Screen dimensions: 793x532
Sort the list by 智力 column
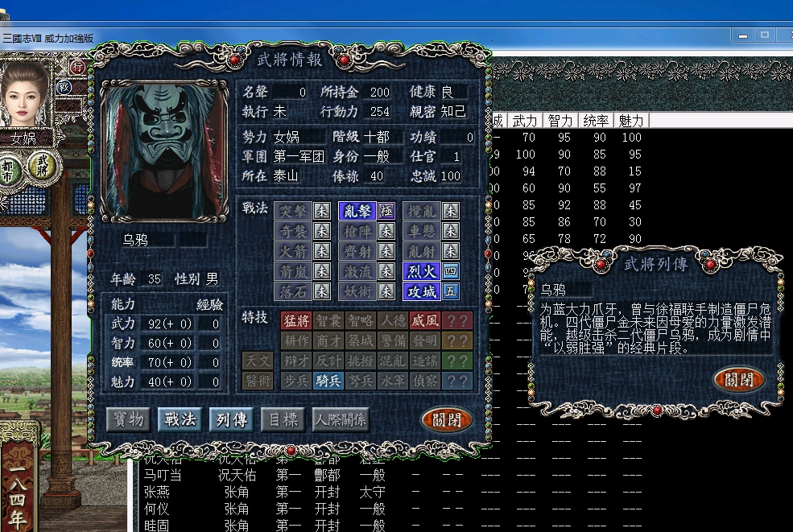560,121
